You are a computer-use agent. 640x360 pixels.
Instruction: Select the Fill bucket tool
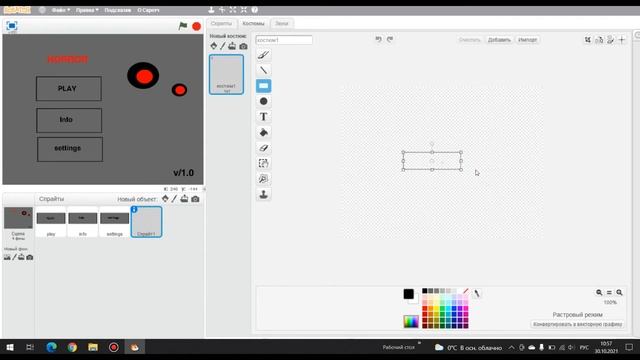(x=263, y=132)
